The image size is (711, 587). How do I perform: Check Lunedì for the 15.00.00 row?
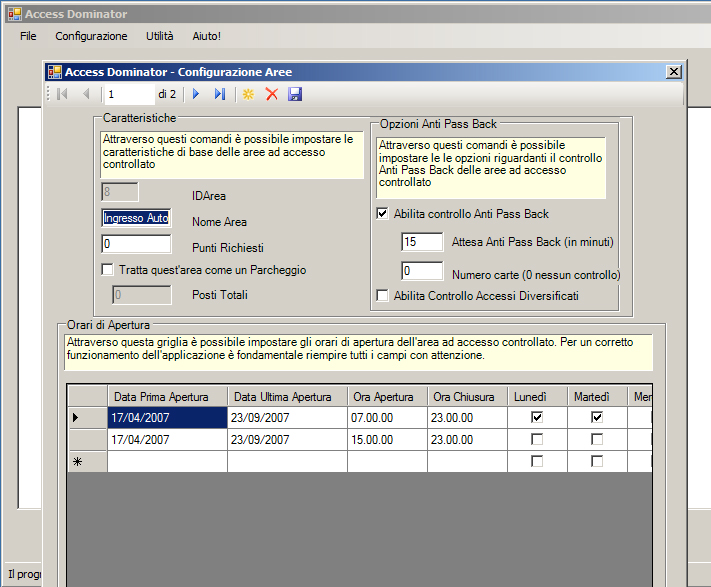tap(537, 439)
